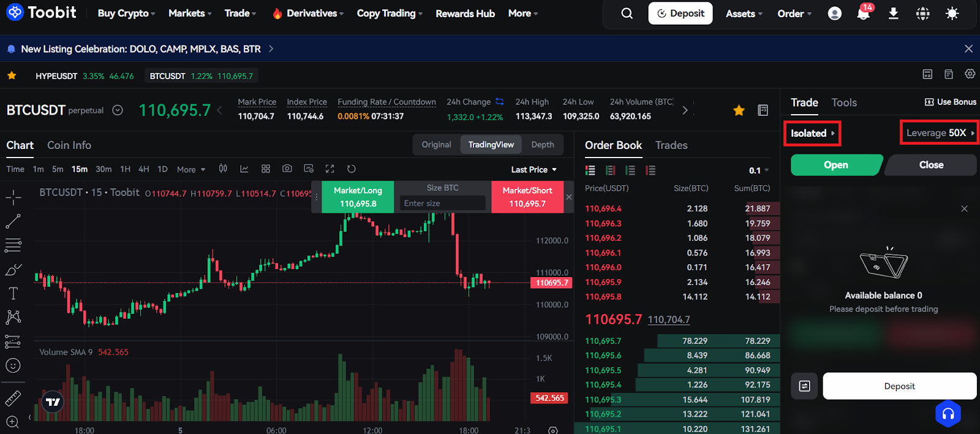Expand the Derivatives dropdown
This screenshot has width=980, height=434.
[308, 13]
